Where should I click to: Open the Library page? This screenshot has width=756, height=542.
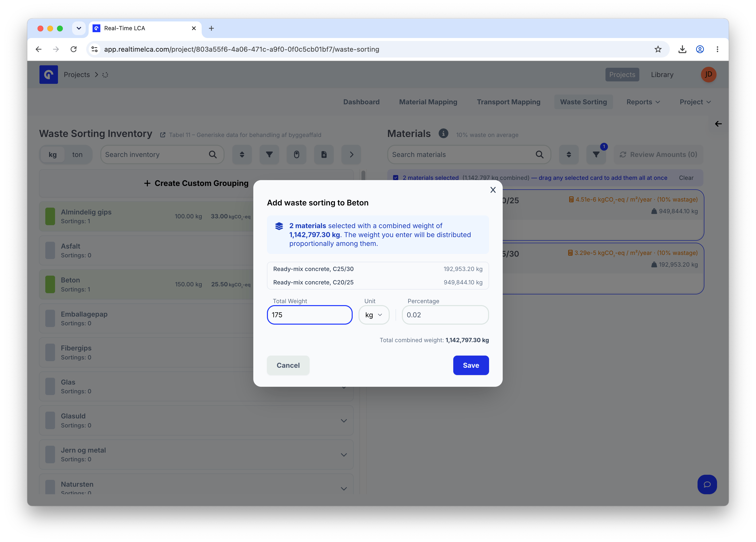662,74
